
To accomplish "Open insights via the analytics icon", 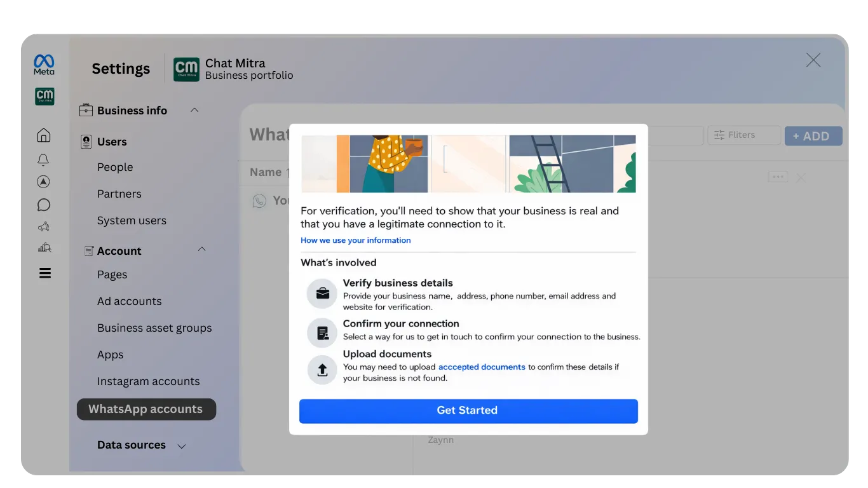I will coord(43,248).
